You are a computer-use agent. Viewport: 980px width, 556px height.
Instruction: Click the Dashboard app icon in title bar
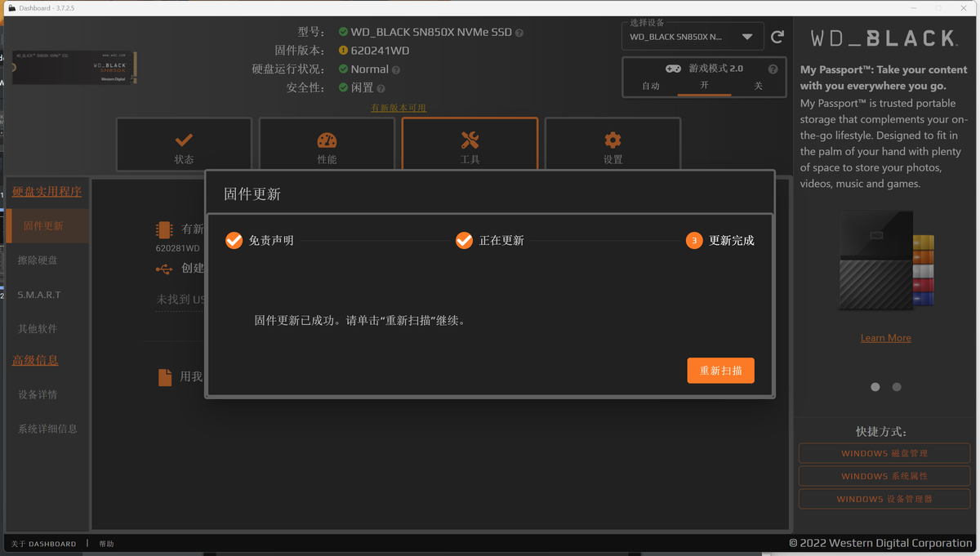tap(11, 7)
